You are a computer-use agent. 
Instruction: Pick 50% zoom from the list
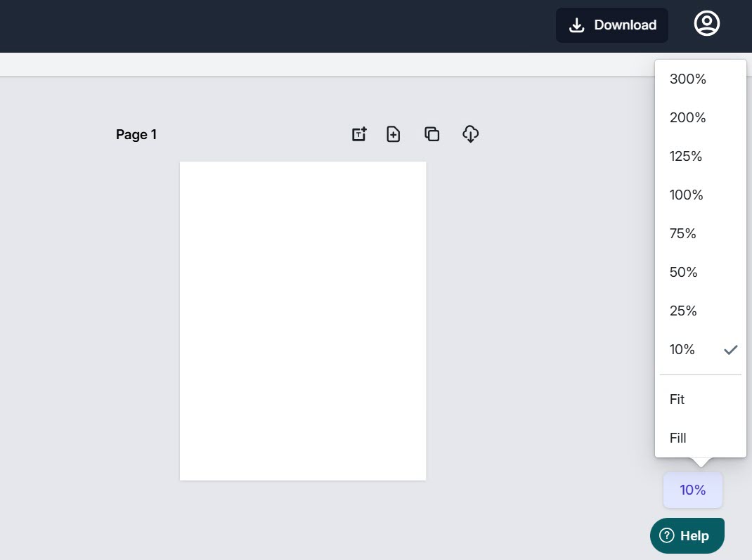(x=684, y=273)
